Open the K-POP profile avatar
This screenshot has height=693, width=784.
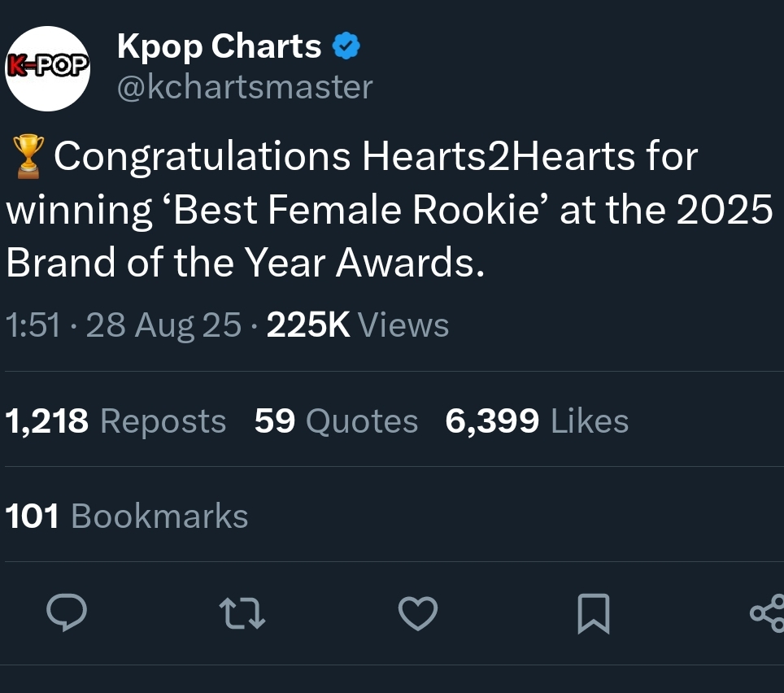pos(48,68)
